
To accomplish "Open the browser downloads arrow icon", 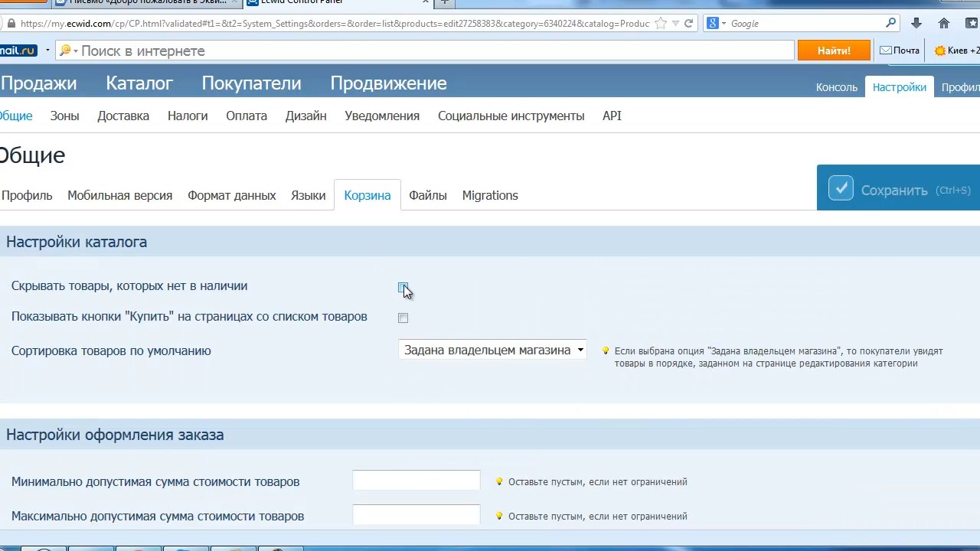I will coord(916,24).
